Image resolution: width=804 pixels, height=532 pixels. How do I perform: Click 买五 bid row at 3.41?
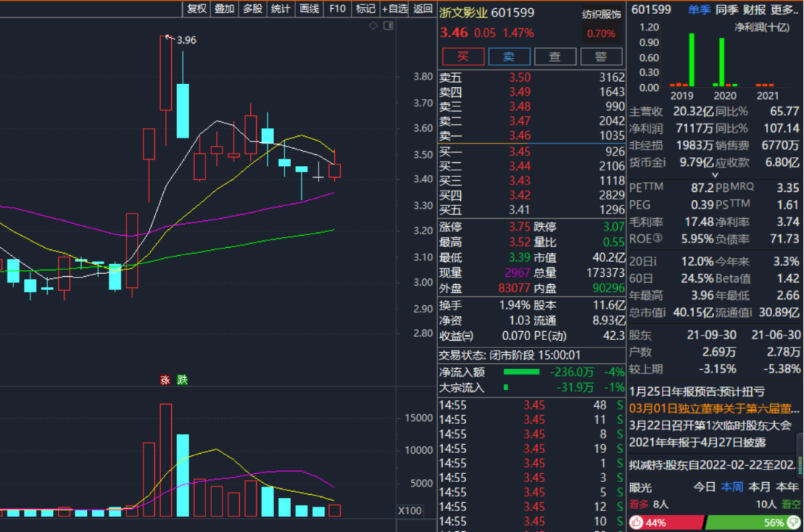point(532,210)
